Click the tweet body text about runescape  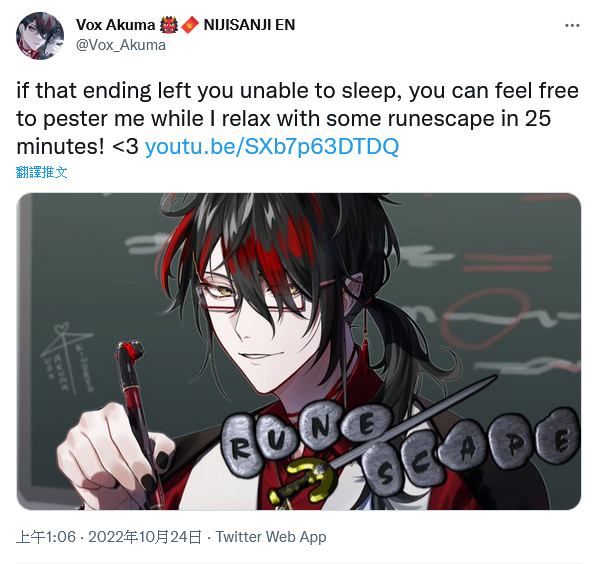pyautogui.click(x=297, y=119)
